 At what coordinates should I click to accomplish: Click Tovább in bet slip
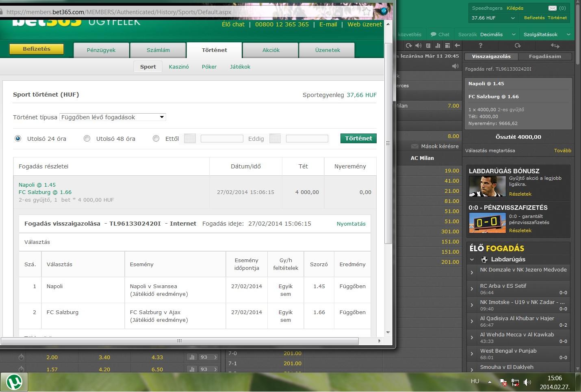pos(562,151)
